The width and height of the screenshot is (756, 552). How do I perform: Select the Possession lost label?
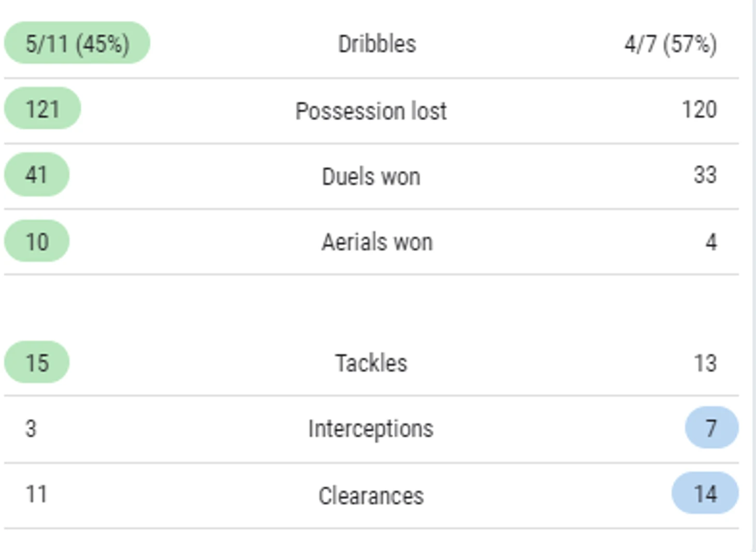[x=371, y=111]
